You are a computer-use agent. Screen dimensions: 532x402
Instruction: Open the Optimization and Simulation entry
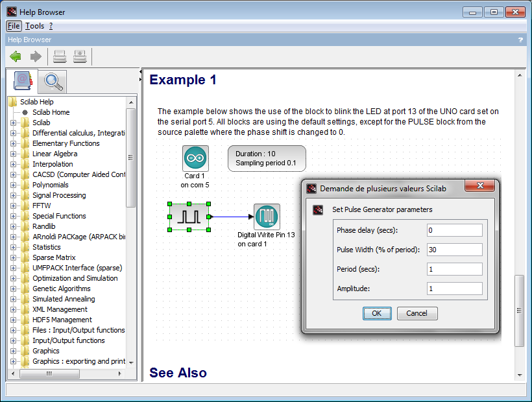pyautogui.click(x=75, y=278)
